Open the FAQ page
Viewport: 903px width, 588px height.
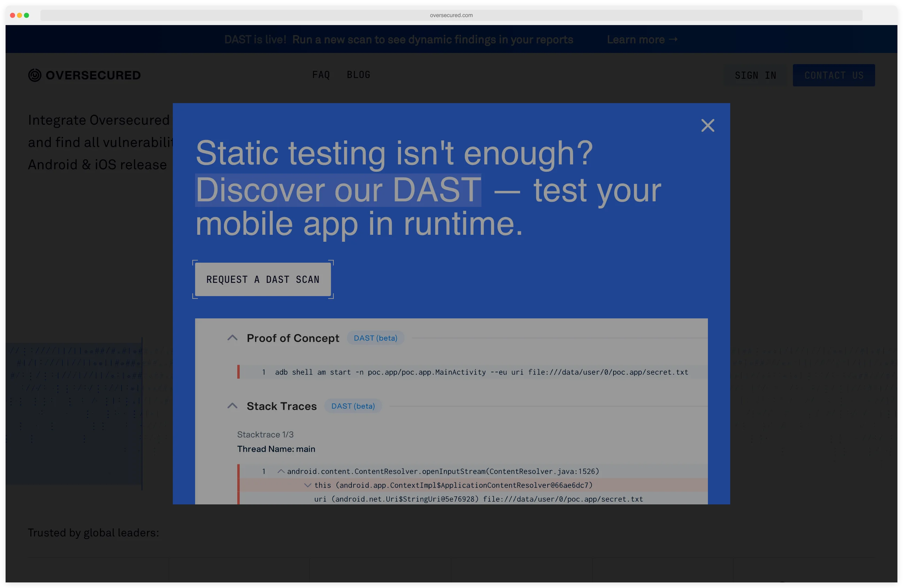(321, 75)
